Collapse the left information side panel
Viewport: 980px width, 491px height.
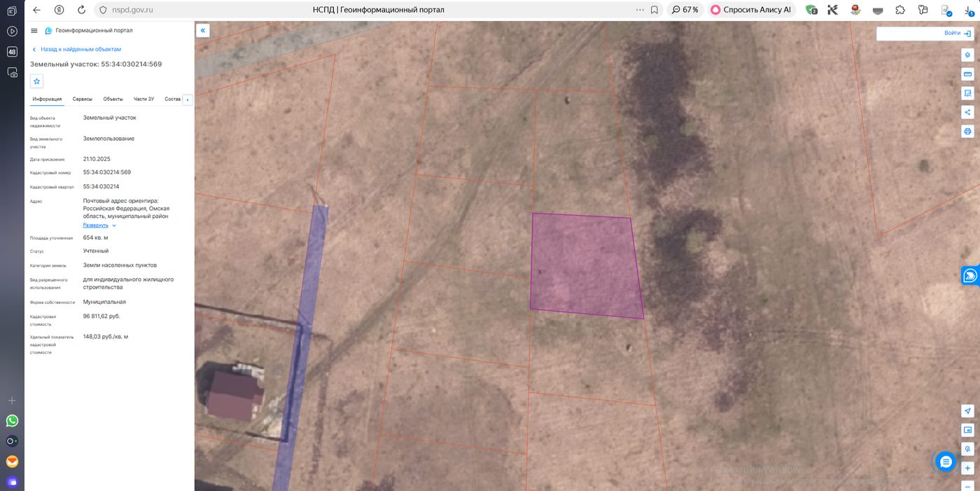click(x=202, y=30)
